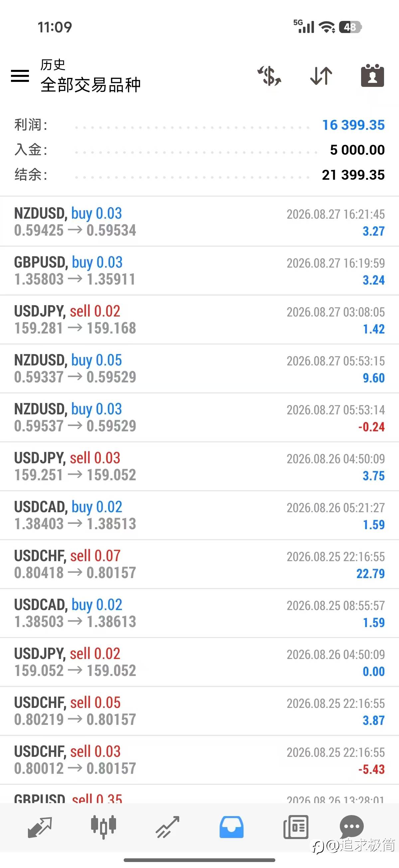Open the candlestick Chart tab
This screenshot has width=399, height=868.
point(104,827)
